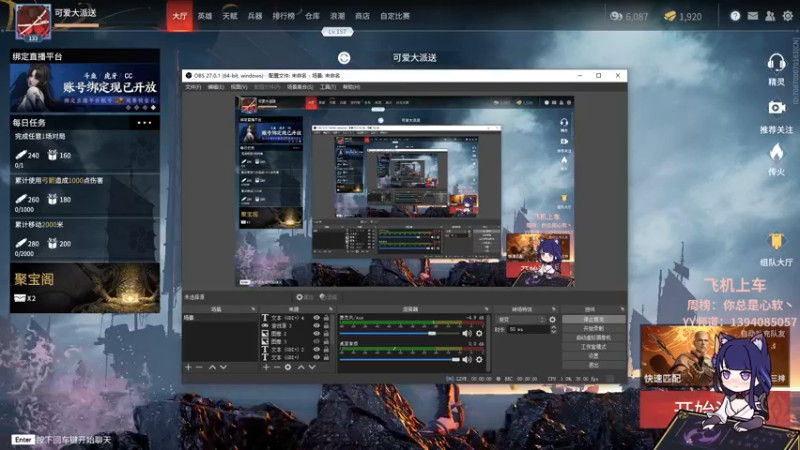Viewport: 800px width, 450px height.
Task: Remove source with OBS sources minus button
Action: pos(277,367)
